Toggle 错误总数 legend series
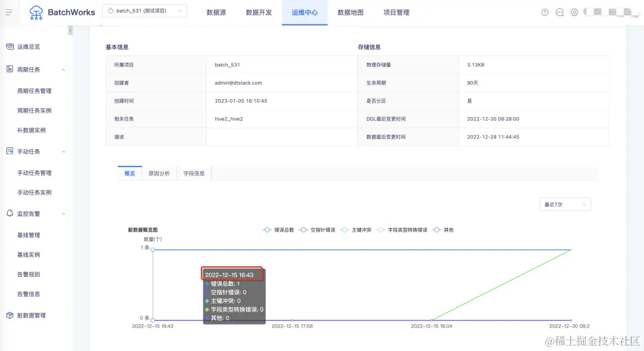 278,230
